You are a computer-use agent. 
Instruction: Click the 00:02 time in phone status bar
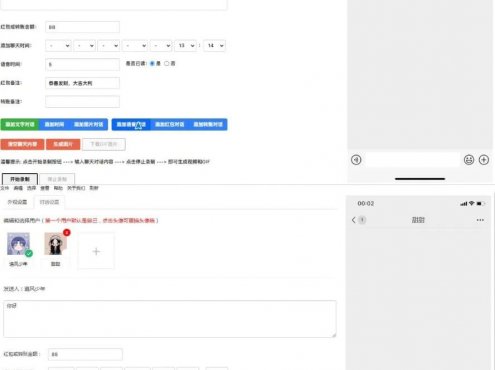pos(366,203)
